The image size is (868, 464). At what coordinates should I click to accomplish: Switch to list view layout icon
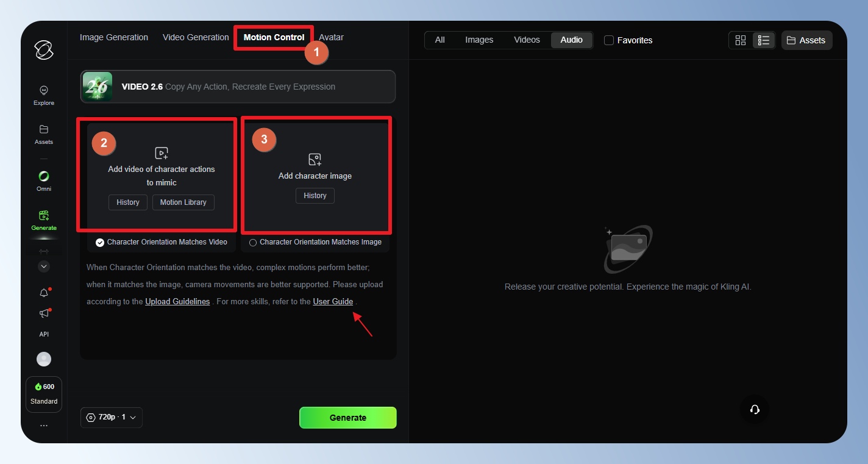[x=763, y=40]
